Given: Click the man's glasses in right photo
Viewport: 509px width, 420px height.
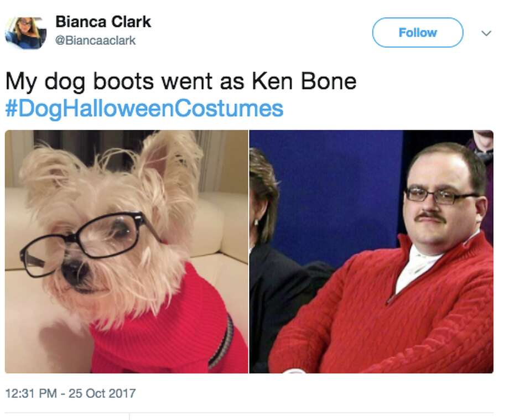Looking at the screenshot, I should coord(442,195).
